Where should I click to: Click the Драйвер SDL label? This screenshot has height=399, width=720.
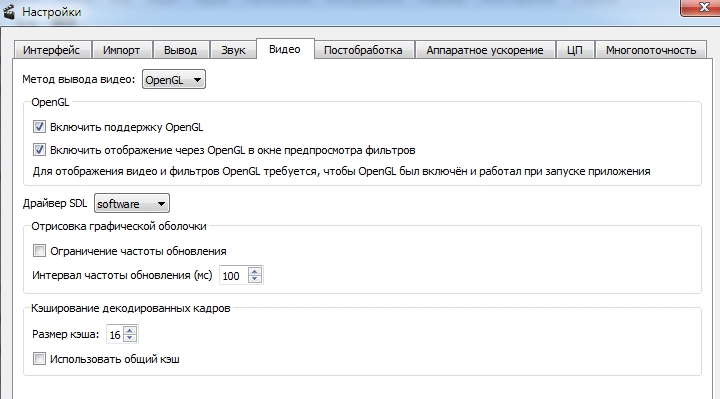click(x=55, y=203)
